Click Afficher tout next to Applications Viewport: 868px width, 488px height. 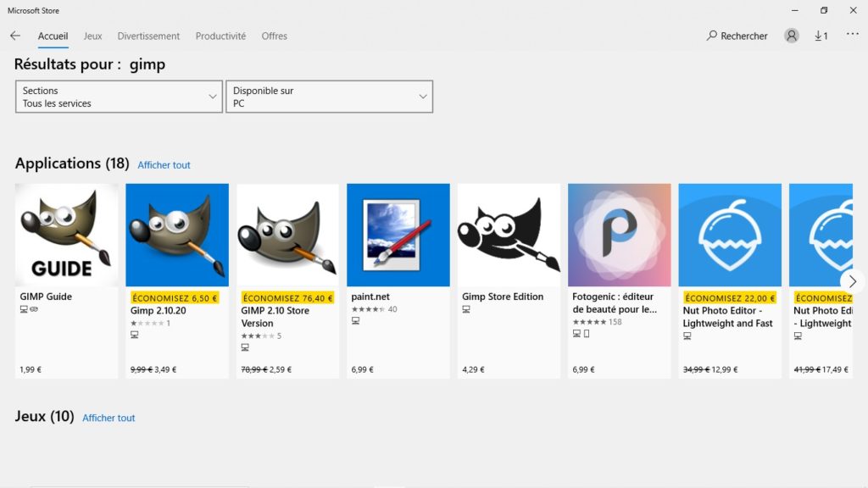tap(164, 165)
